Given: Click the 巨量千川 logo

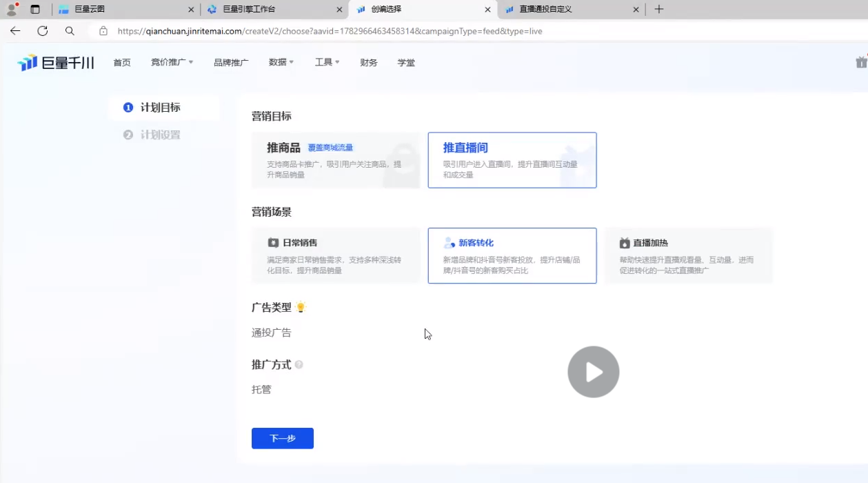Looking at the screenshot, I should tap(56, 63).
